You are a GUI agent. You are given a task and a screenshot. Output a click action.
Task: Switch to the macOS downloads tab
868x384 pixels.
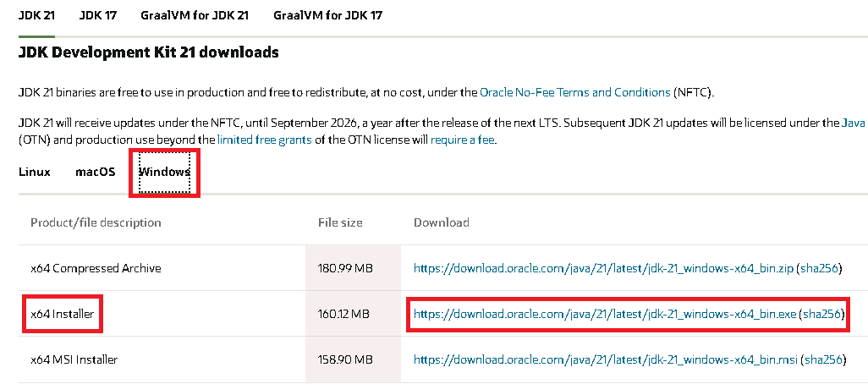pos(95,172)
